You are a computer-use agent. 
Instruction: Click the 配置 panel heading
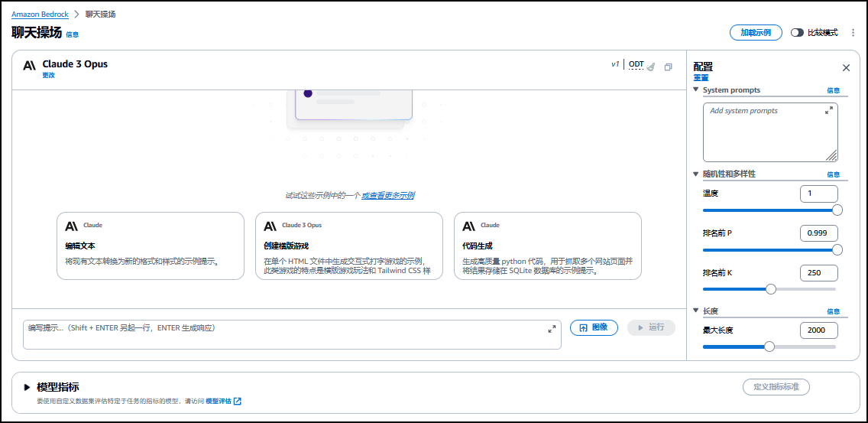(x=703, y=67)
